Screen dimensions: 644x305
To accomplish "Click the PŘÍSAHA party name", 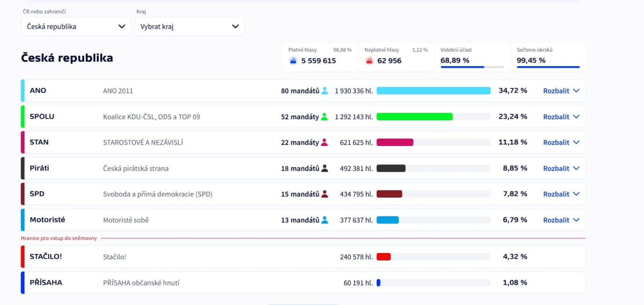I will point(46,282).
